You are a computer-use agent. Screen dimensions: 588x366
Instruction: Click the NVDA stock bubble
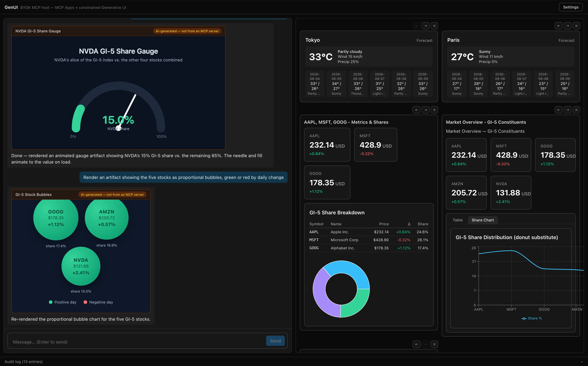click(x=81, y=266)
